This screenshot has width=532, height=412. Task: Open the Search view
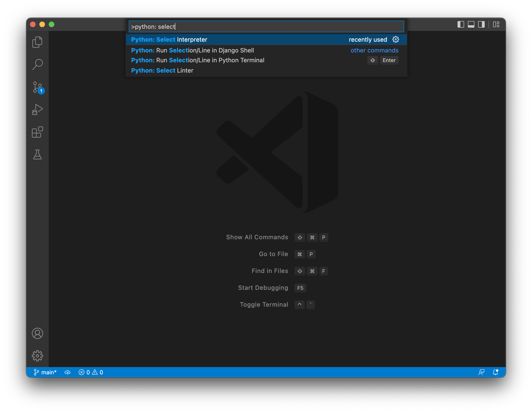tap(37, 65)
